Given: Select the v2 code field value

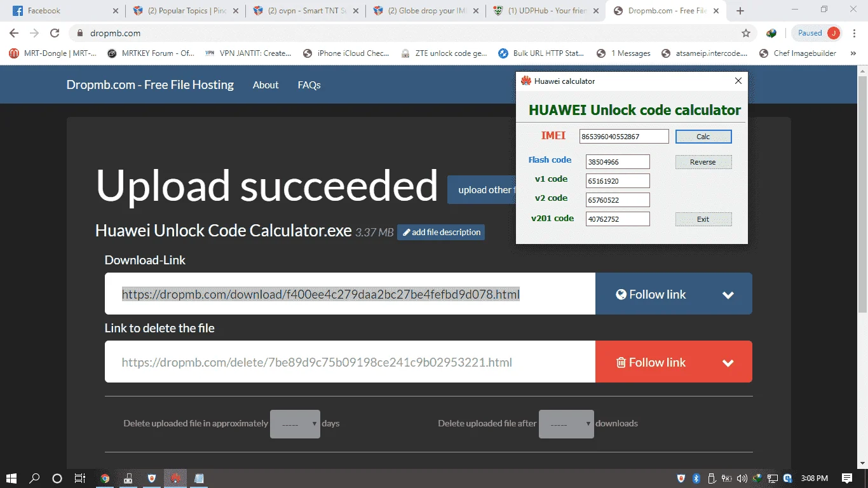Looking at the screenshot, I should click(618, 200).
